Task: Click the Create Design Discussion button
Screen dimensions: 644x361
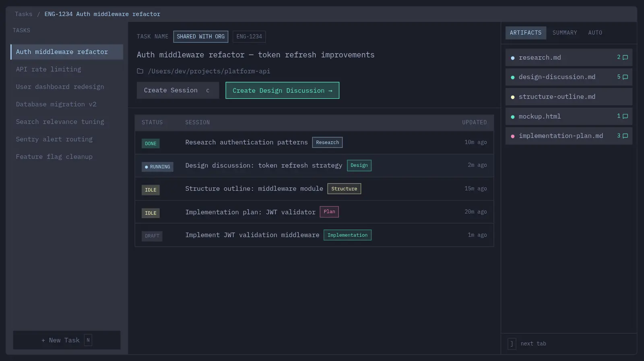Action: tap(282, 91)
